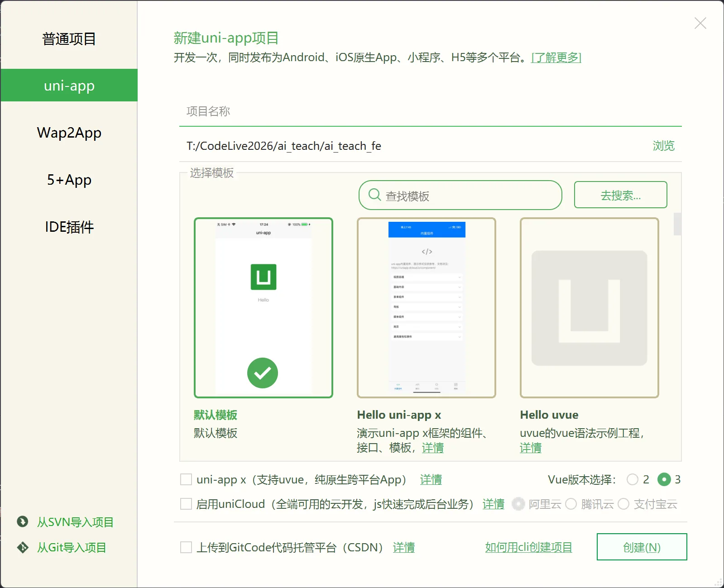Click the Hello uvue template title

click(549, 415)
